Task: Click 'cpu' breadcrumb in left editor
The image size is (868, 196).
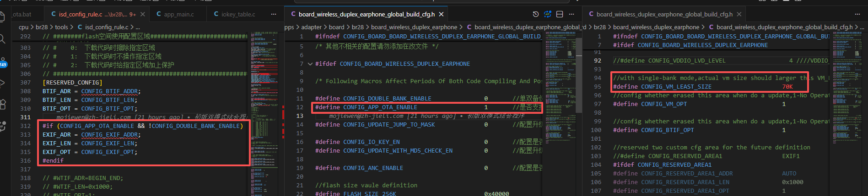Action: [23, 27]
